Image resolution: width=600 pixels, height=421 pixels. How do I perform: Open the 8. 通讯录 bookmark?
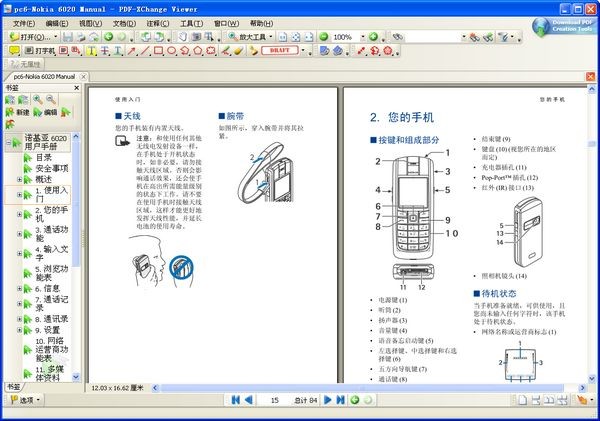click(x=52, y=319)
